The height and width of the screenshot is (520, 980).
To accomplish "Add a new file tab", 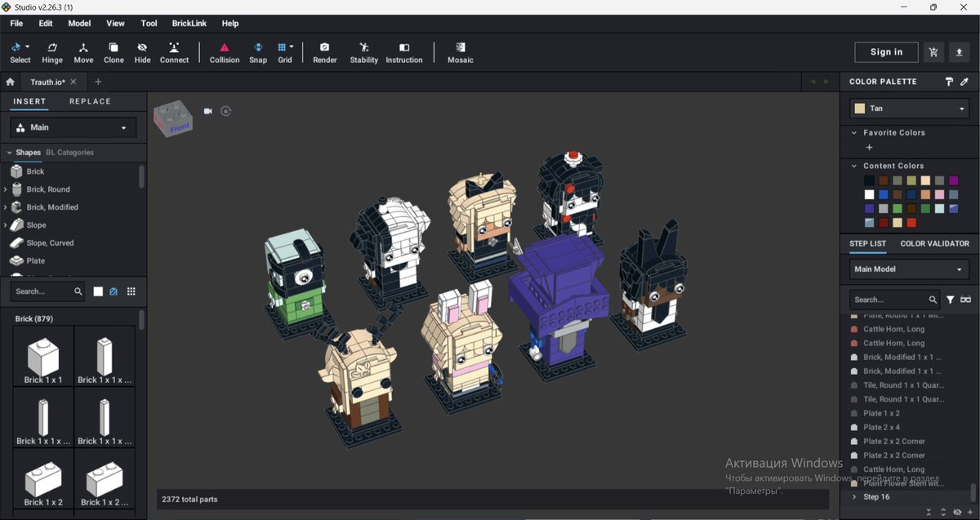I will [x=98, y=82].
